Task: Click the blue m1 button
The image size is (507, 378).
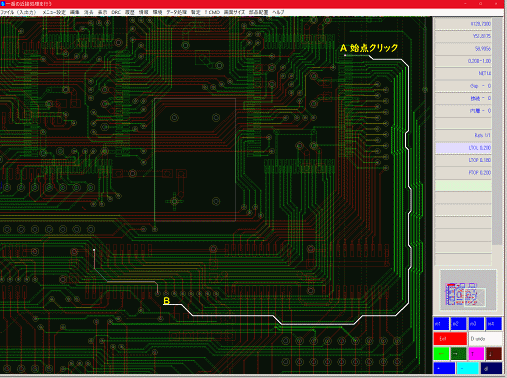Action: [x=441, y=324]
